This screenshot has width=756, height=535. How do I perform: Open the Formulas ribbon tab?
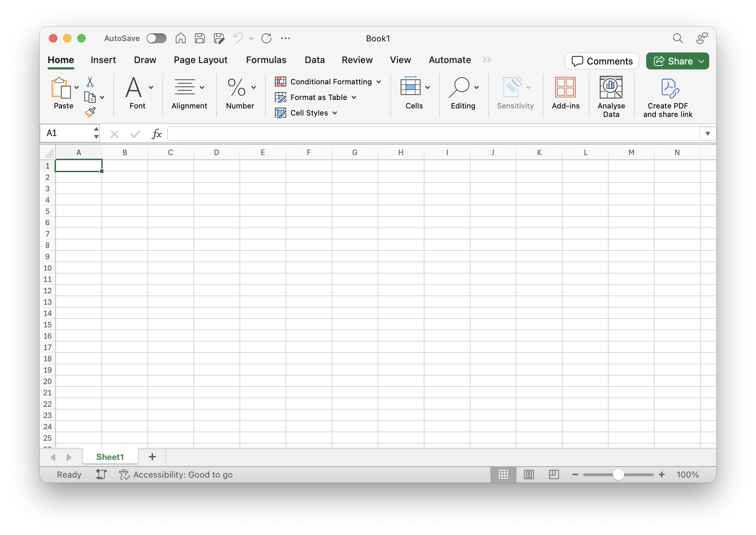pos(266,60)
